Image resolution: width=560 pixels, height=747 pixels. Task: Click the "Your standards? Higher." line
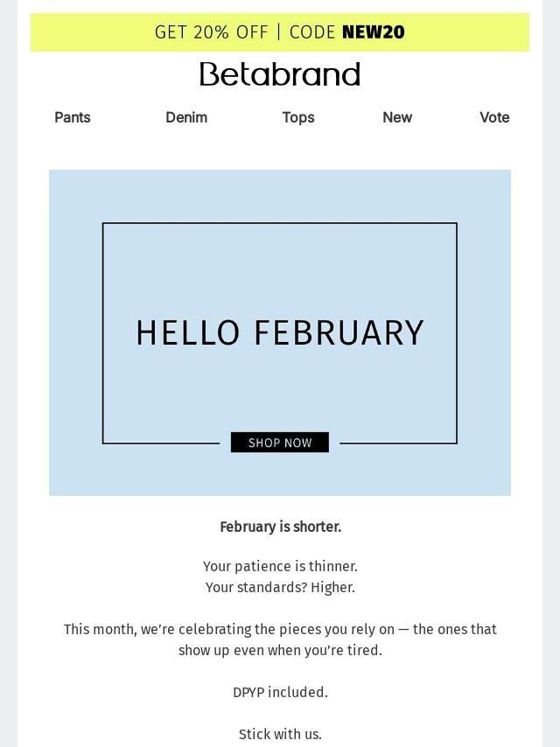tap(280, 587)
